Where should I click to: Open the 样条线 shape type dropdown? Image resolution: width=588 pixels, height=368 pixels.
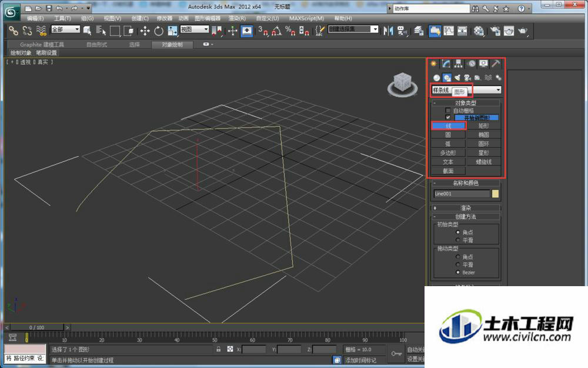(466, 89)
